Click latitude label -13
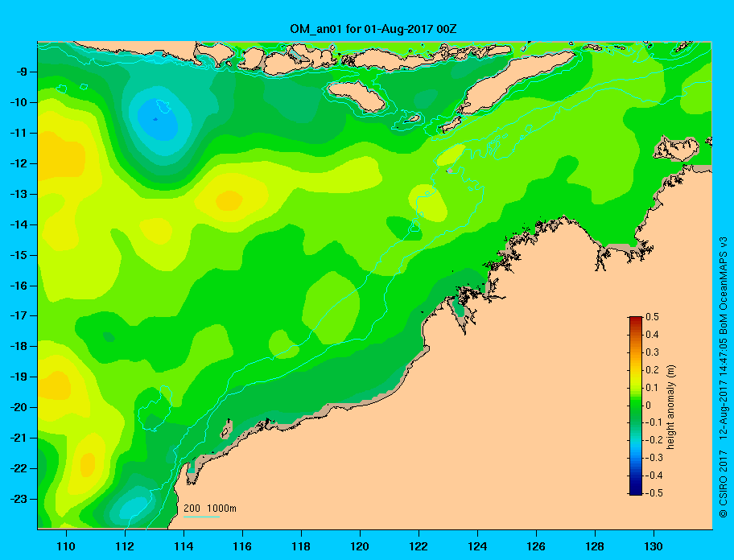The width and height of the screenshot is (734, 560). coord(19,194)
